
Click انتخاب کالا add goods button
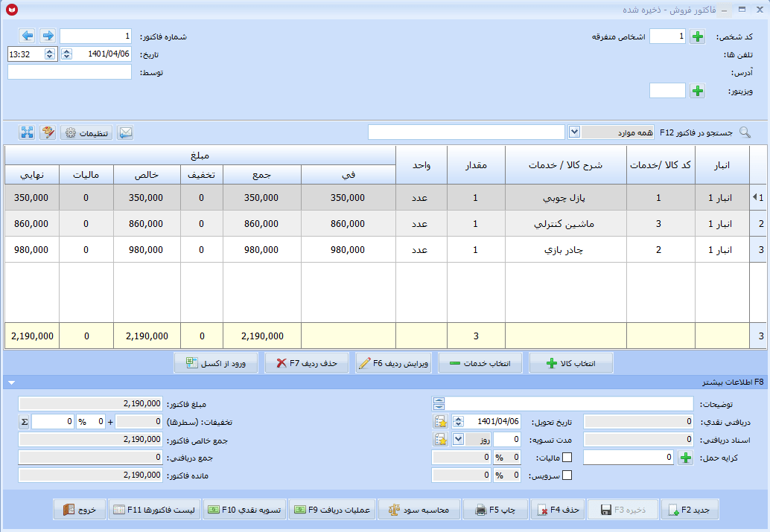pyautogui.click(x=571, y=363)
